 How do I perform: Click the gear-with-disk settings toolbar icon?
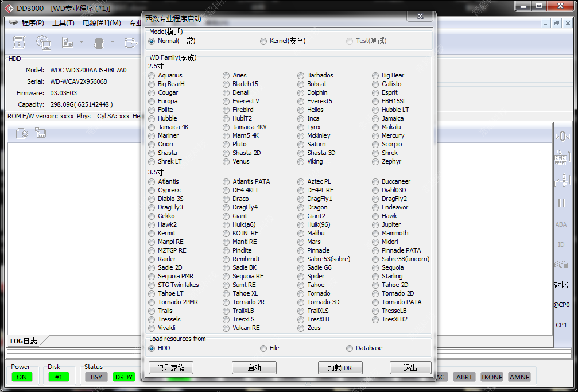tap(44, 42)
